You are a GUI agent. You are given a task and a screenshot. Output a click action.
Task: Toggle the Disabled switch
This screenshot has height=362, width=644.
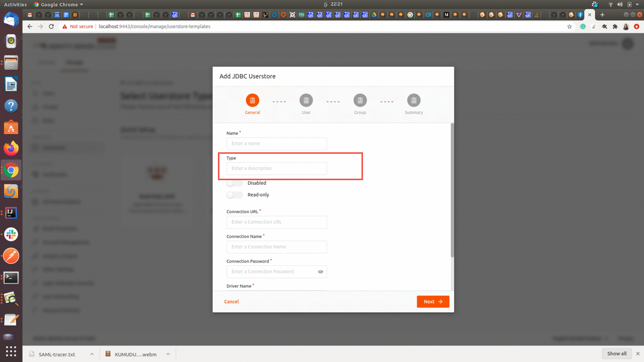point(235,183)
